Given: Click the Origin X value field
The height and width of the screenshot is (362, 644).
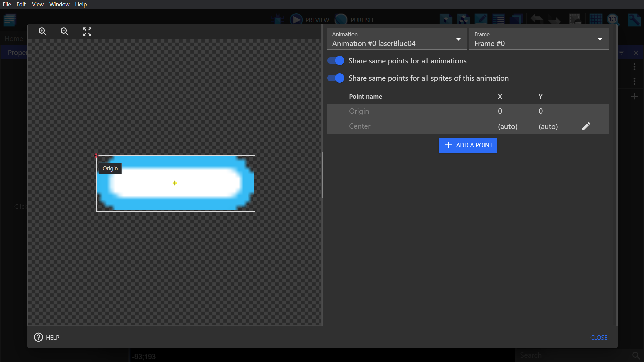Looking at the screenshot, I should click(500, 111).
